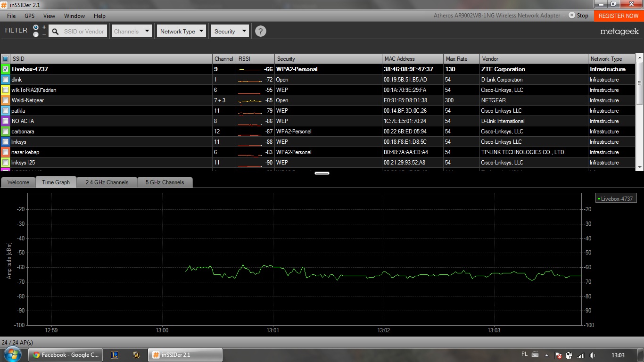Click the Action Center flag tray icon
The width and height of the screenshot is (644, 362).
point(558,355)
